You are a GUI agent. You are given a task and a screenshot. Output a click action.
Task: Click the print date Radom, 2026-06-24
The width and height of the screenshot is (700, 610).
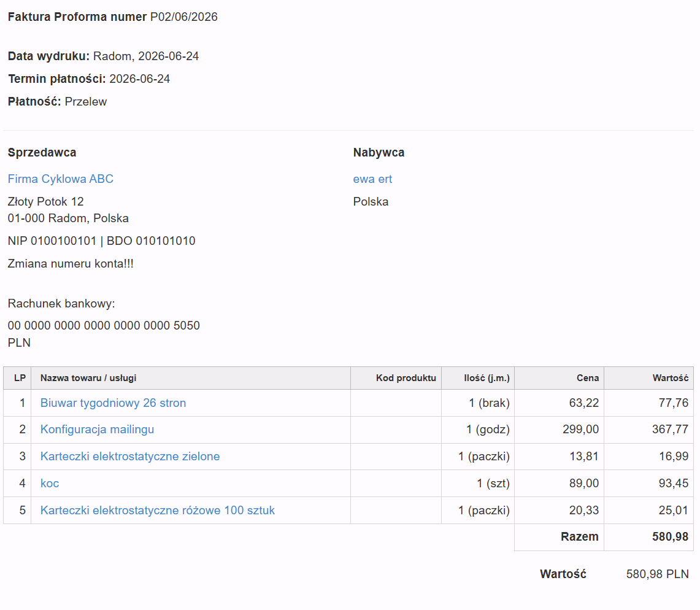pos(146,56)
